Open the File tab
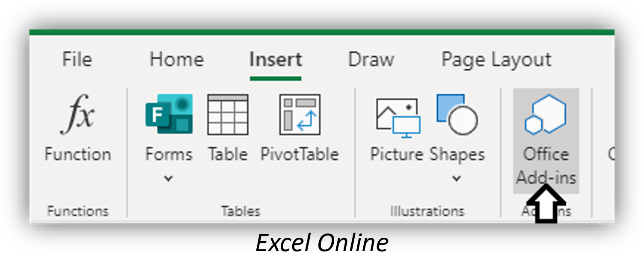 click(x=77, y=59)
